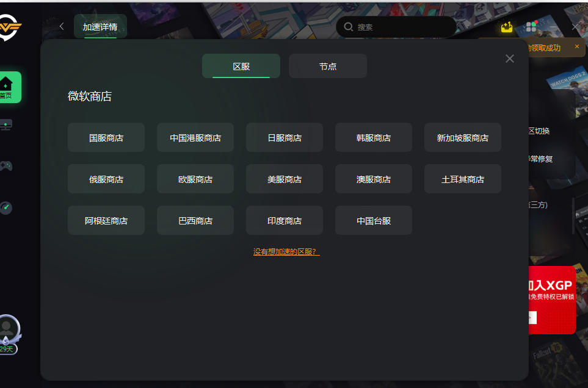Click the Fallout 76 game cover
588x388 pixels.
point(559,361)
